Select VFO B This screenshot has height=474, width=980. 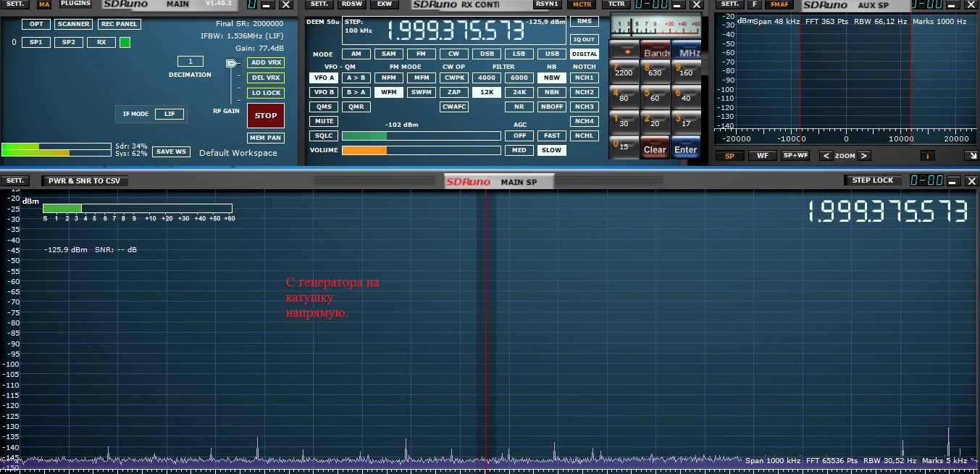[x=324, y=92]
